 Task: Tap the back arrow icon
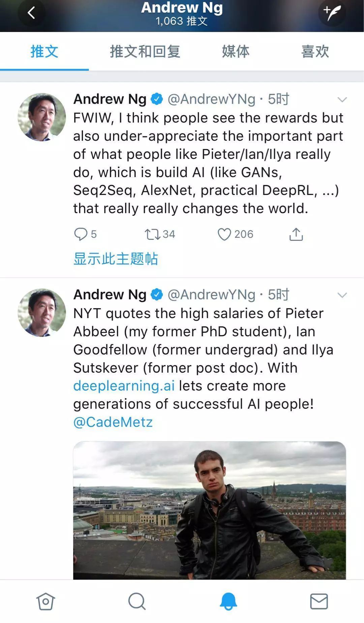(31, 13)
